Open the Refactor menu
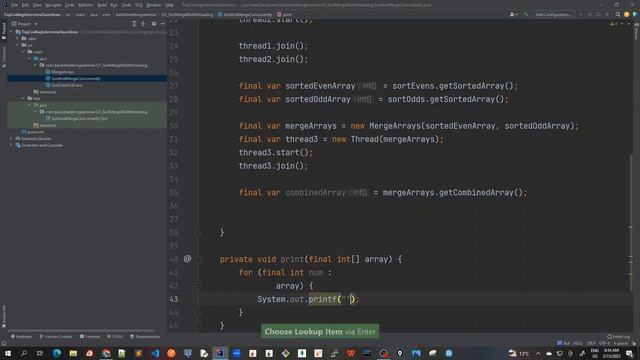640x360 pixels. pyautogui.click(x=86, y=5)
